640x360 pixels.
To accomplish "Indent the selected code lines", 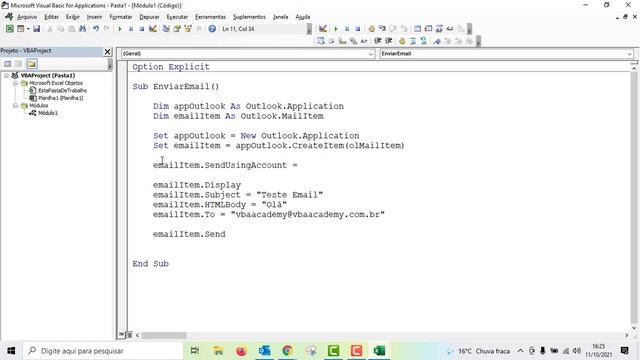I will [378, 41].
